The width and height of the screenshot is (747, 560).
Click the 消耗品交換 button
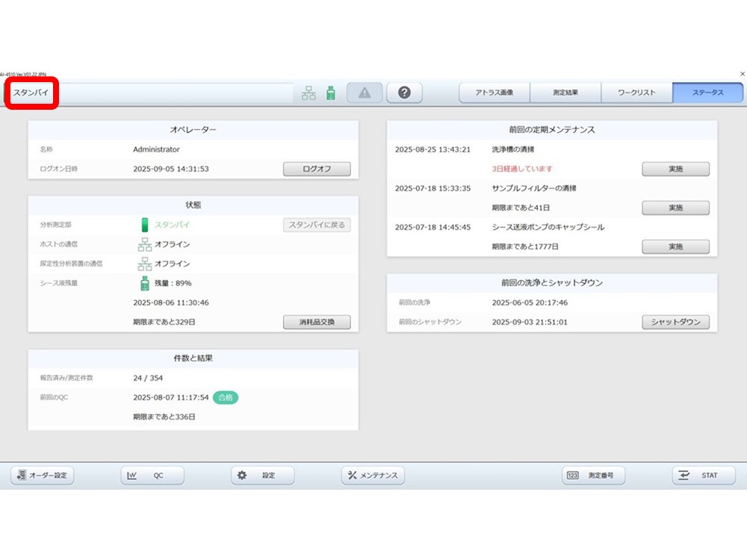click(x=317, y=323)
